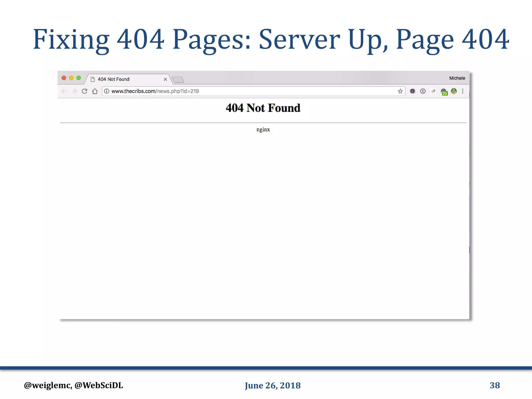Click the address bar with thecribs.com URL
The image size is (532, 399).
pos(253,91)
